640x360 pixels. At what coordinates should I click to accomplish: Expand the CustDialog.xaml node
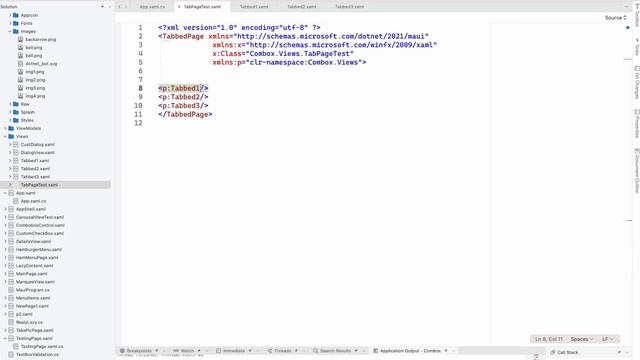[x=10, y=144]
